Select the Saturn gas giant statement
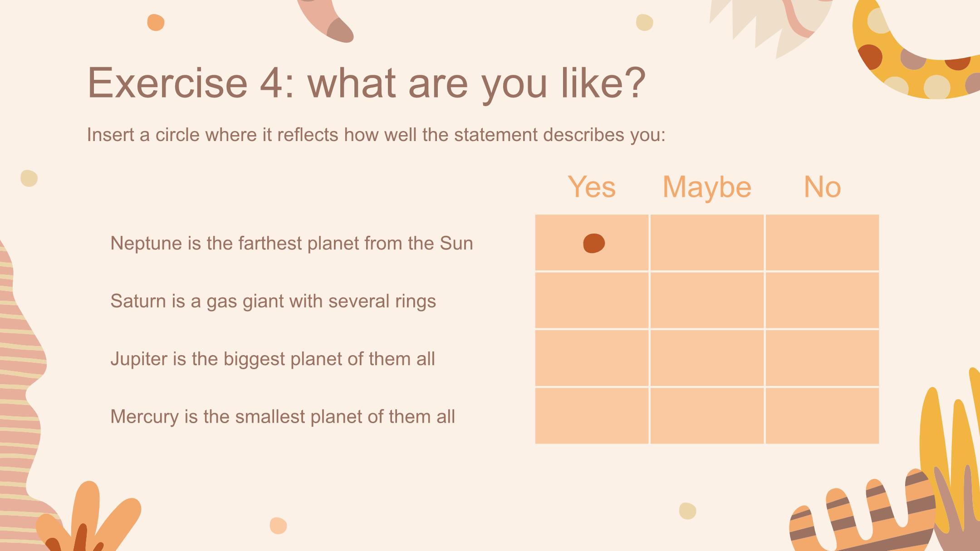980x551 pixels. [273, 302]
